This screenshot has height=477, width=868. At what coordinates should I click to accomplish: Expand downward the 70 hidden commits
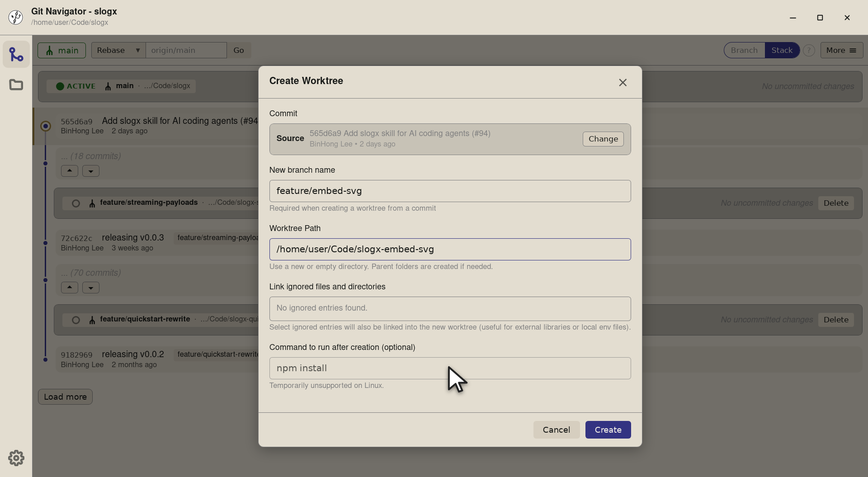click(91, 288)
